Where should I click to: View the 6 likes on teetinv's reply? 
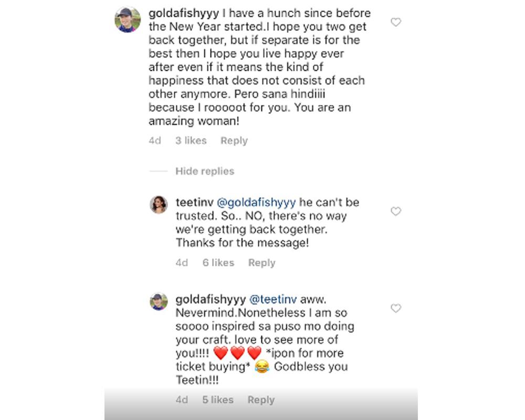point(218,263)
